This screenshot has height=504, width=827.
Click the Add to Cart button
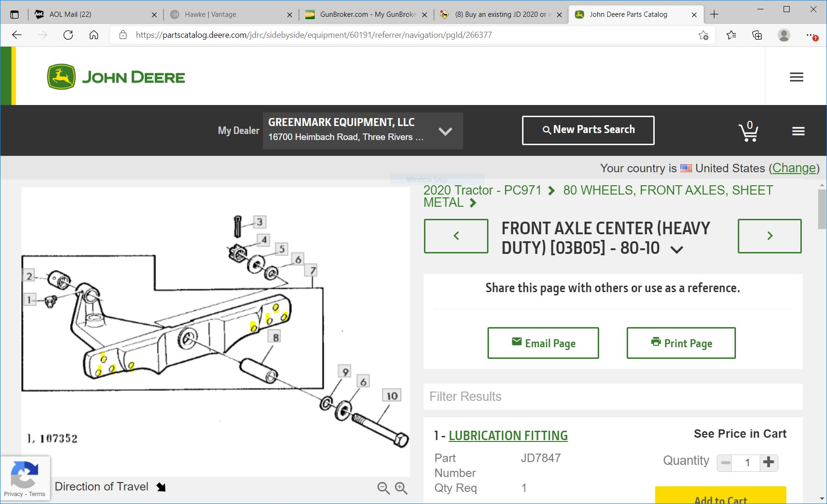pos(721,496)
